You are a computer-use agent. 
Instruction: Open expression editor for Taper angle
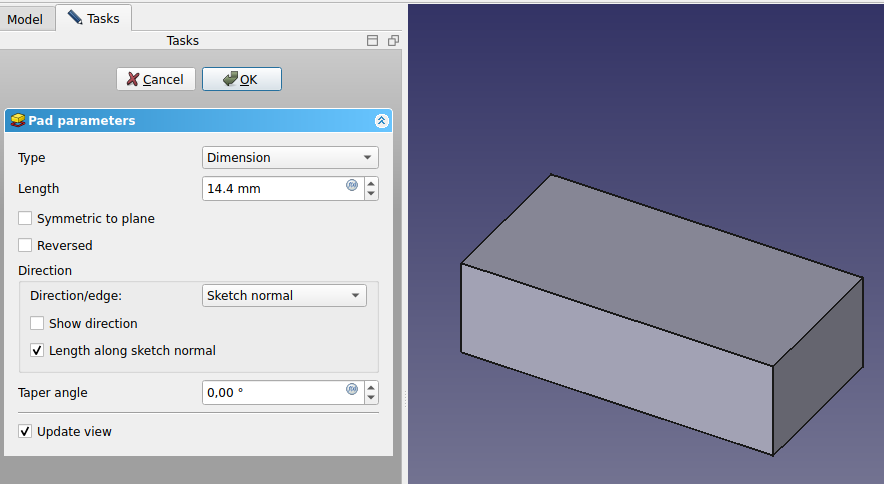[352, 389]
